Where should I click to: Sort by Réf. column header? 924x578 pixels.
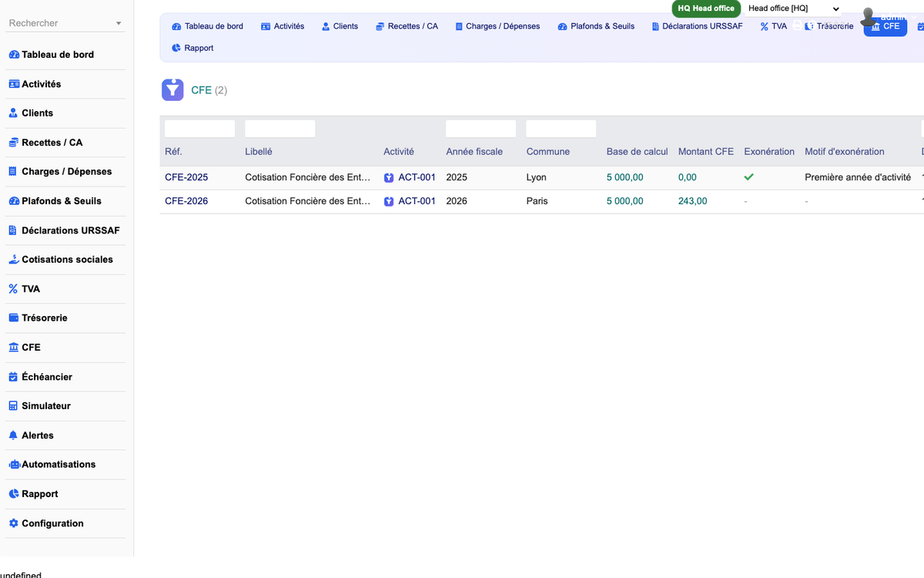173,152
